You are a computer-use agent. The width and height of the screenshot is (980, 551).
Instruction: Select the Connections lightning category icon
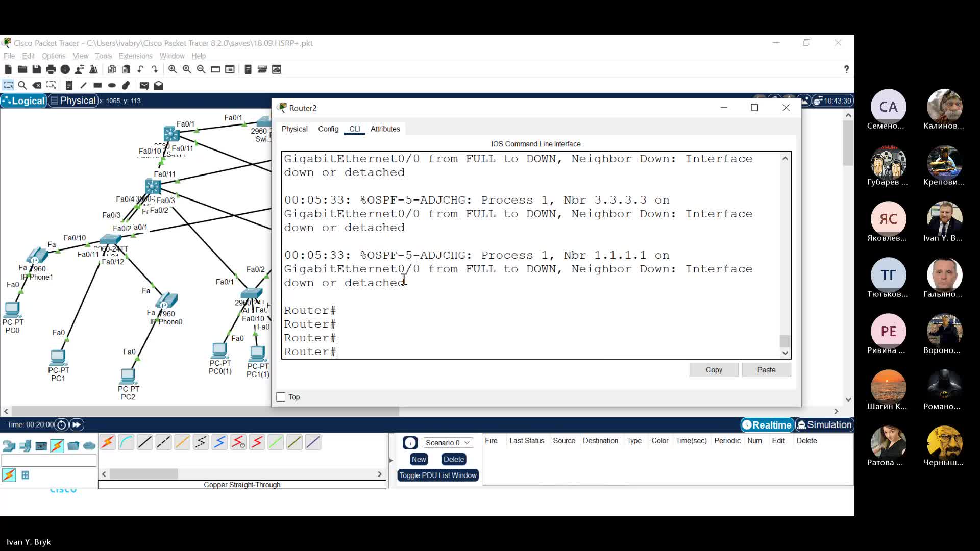[57, 446]
